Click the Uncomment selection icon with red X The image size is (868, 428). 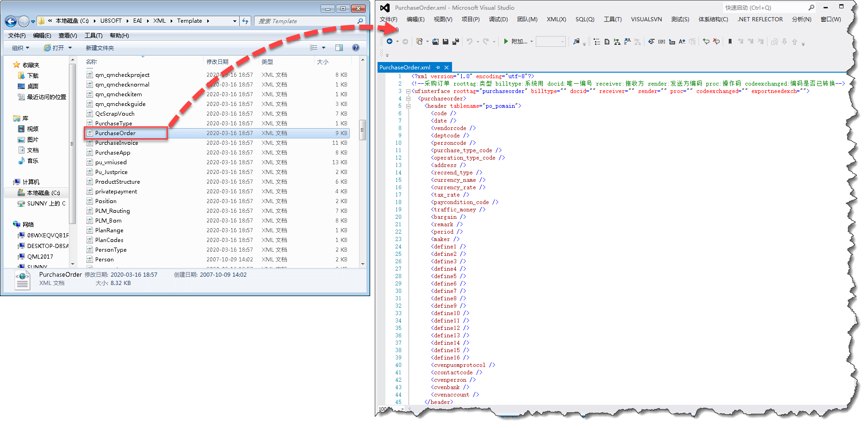coord(716,41)
